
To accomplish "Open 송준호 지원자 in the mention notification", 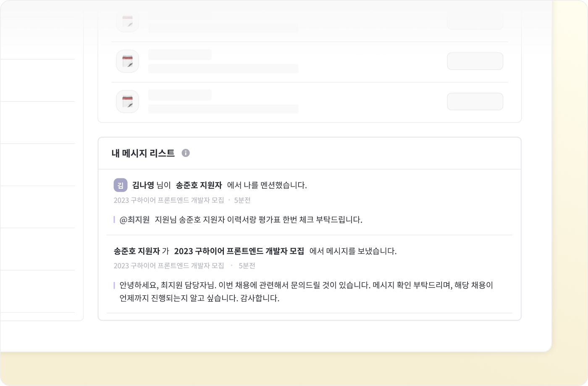I will (199, 185).
